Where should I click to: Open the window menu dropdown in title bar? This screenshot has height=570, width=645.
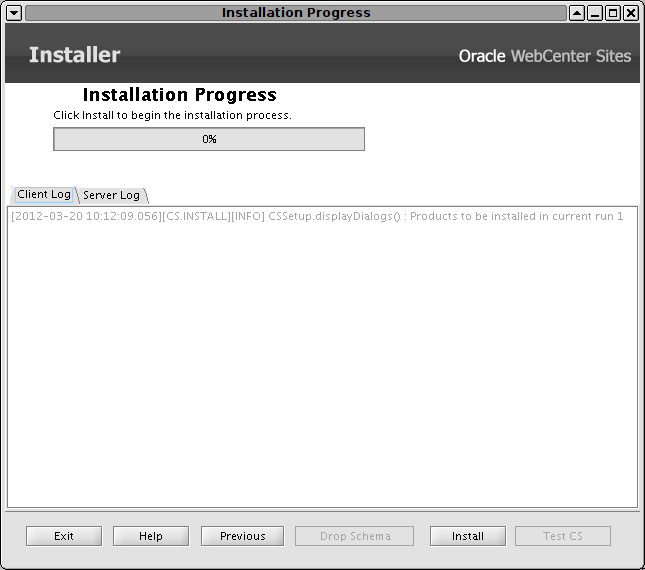point(14,13)
